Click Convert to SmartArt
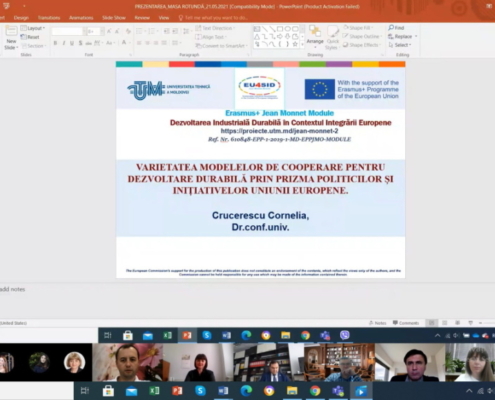Viewport: 495px width, 400px height. 221,46
